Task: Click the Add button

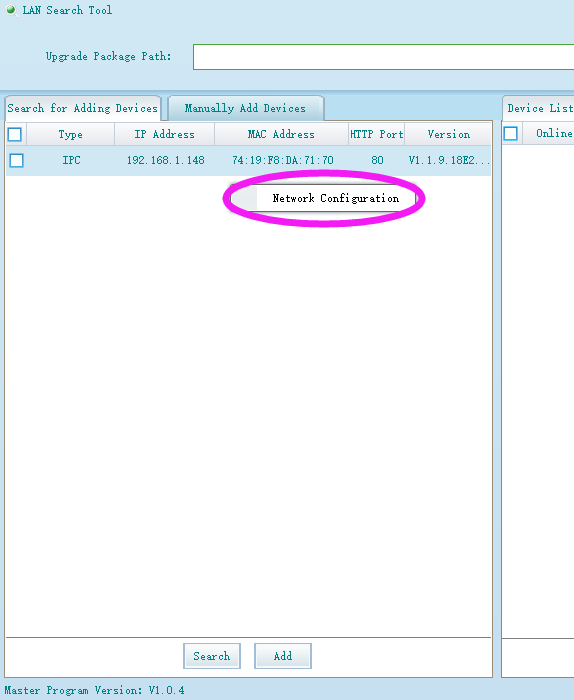Action: coord(283,656)
